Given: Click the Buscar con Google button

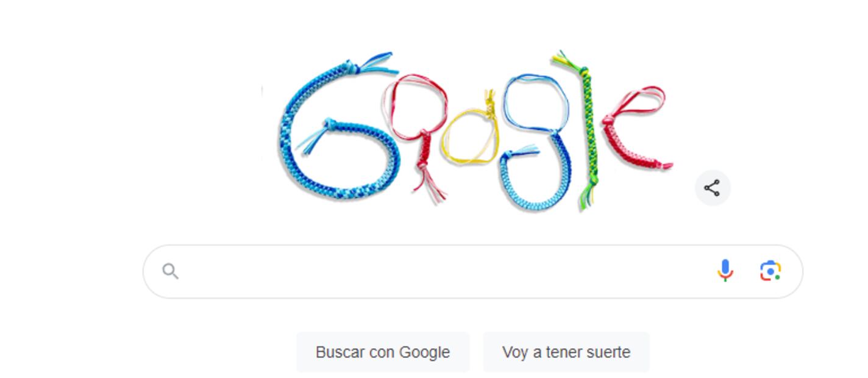Looking at the screenshot, I should click(383, 352).
